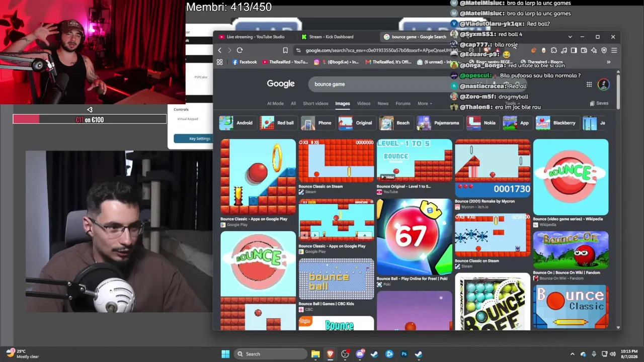This screenshot has height=362, width=644.
Task: Open the browser hamburger menu
Action: pyautogui.click(x=614, y=50)
